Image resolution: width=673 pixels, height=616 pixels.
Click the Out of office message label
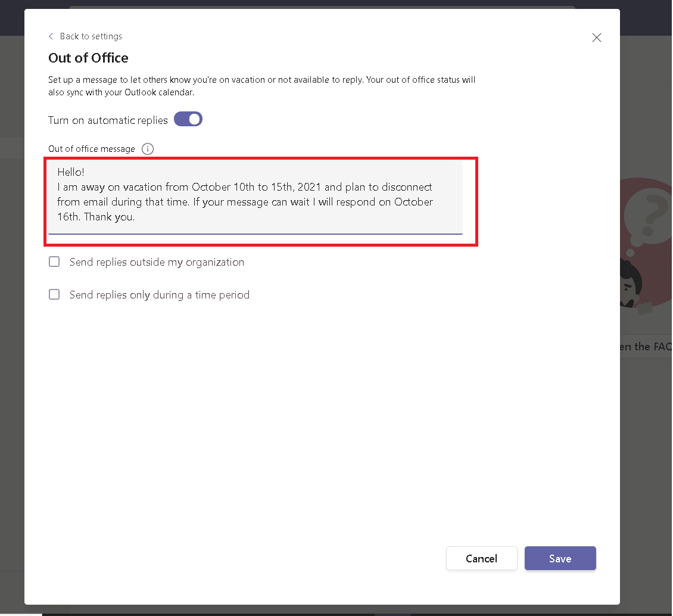[x=92, y=149]
